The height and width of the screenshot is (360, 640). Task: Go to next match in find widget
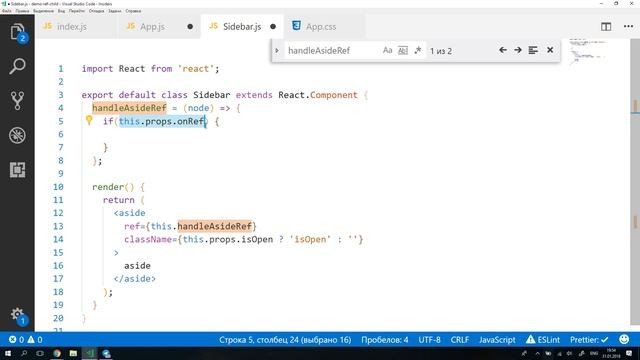coord(518,50)
